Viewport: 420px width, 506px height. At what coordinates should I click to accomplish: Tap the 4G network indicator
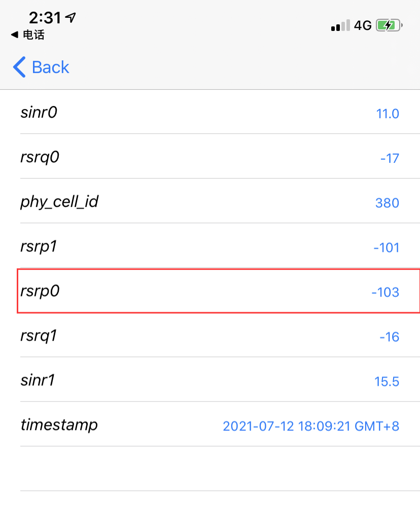point(363,25)
